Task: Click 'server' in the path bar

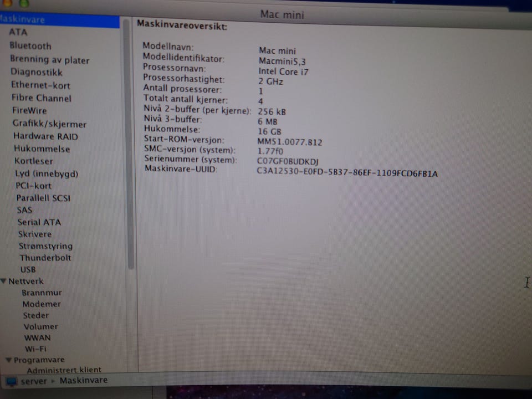Action: (x=34, y=381)
